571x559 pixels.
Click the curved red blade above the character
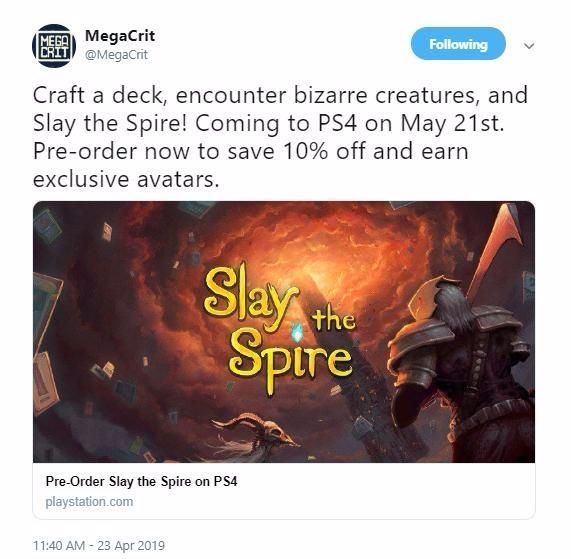(495, 248)
